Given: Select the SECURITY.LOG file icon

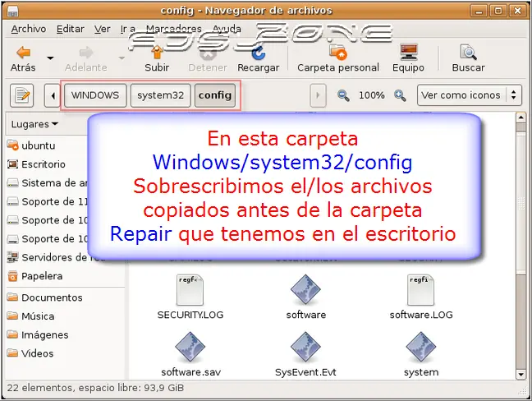Looking at the screenshot, I should click(x=190, y=290).
